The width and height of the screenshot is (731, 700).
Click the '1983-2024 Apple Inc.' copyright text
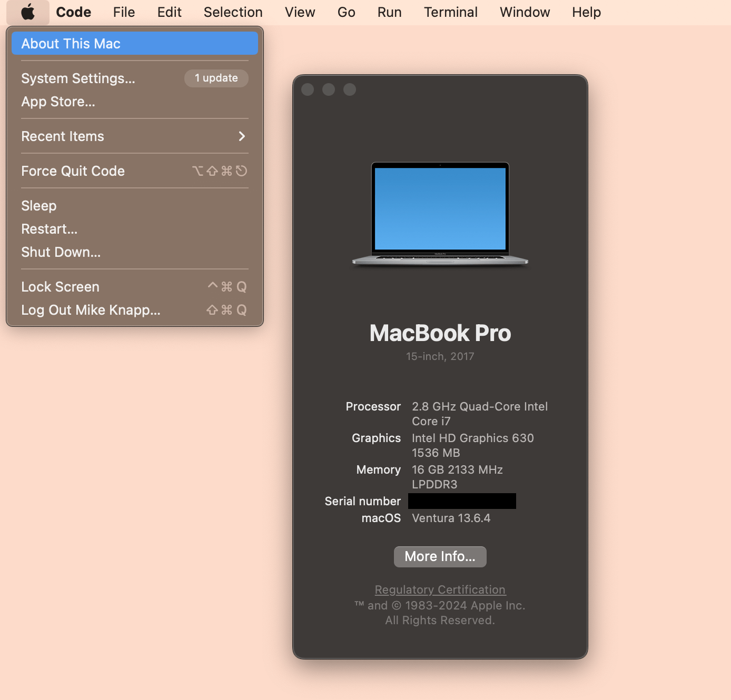tap(465, 606)
